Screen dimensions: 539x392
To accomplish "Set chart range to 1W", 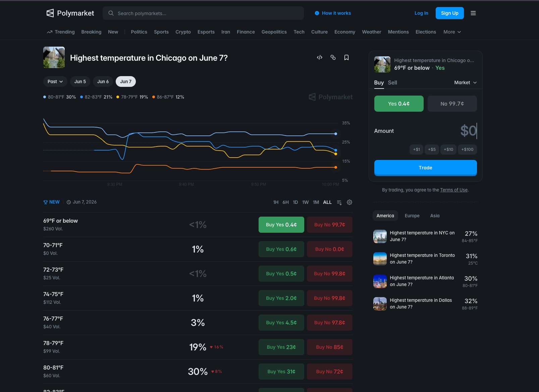I will (x=305, y=202).
